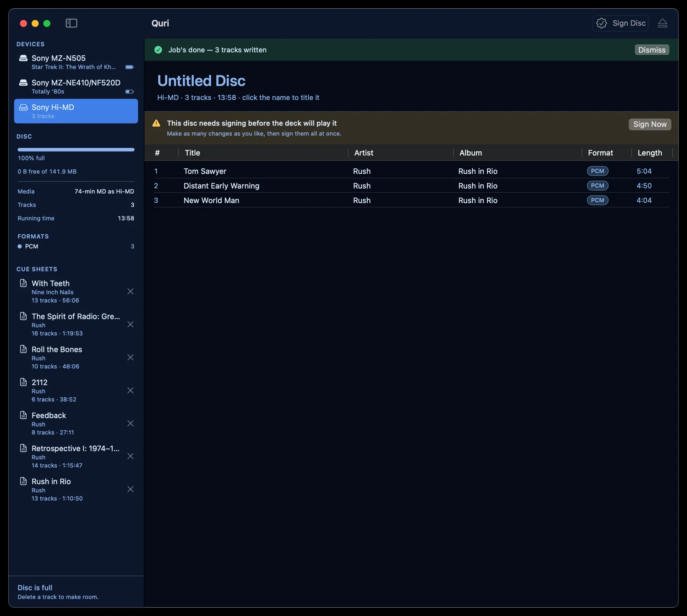Click the With Teeth document icon
Viewport: 687px width, 616px height.
tap(23, 283)
